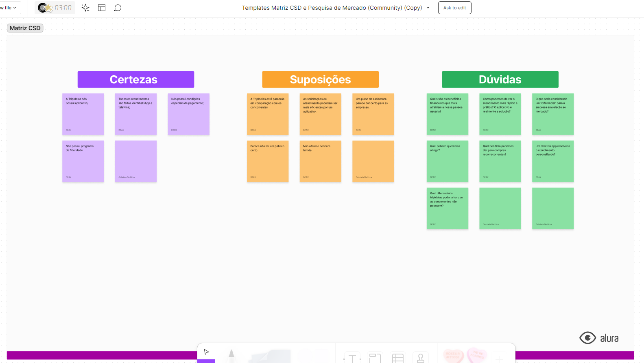This screenshot has width=644, height=363.
Task: Select sticky 'Parece não ter um público certo'
Action: pyautogui.click(x=268, y=161)
